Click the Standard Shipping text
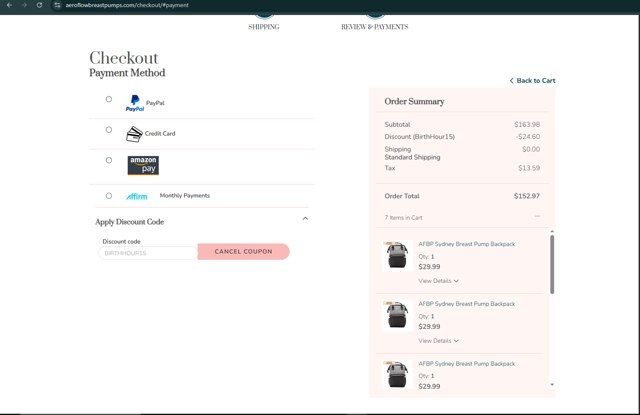This screenshot has height=415, width=640. coord(412,157)
